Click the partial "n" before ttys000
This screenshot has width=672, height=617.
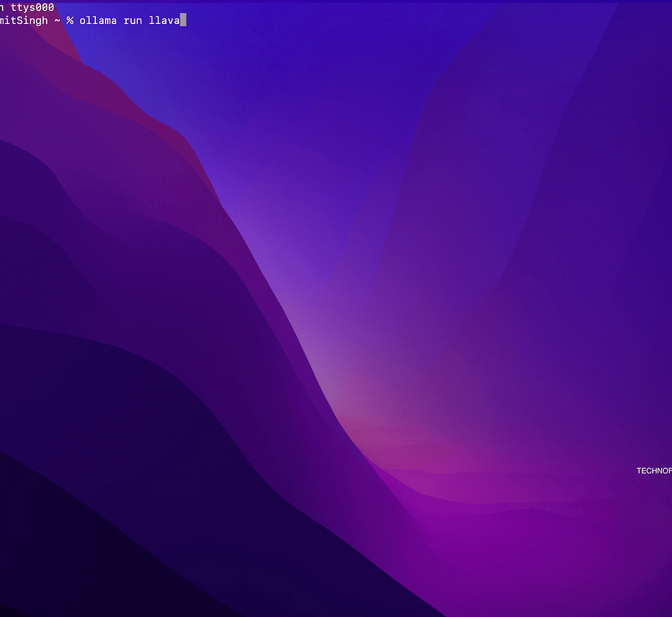coord(2,8)
